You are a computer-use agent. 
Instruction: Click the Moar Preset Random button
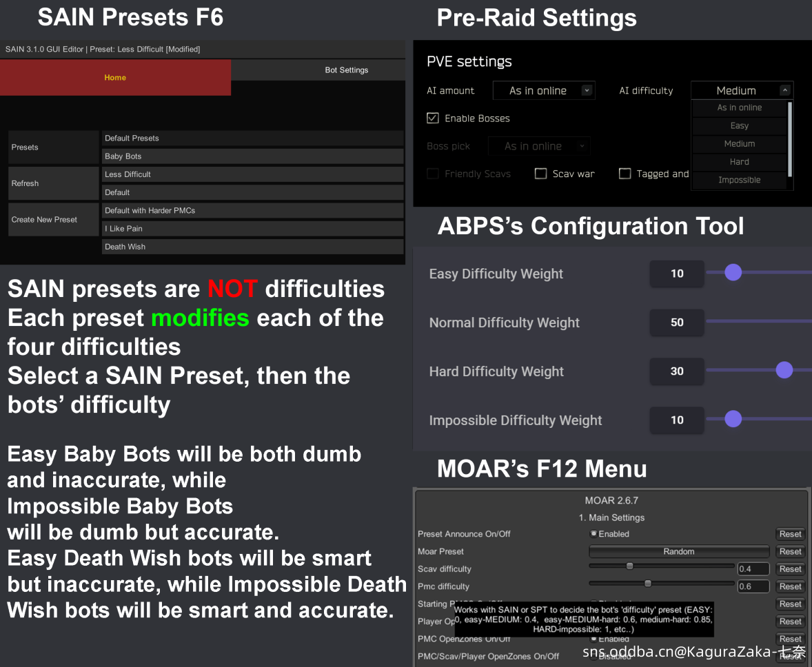click(678, 551)
